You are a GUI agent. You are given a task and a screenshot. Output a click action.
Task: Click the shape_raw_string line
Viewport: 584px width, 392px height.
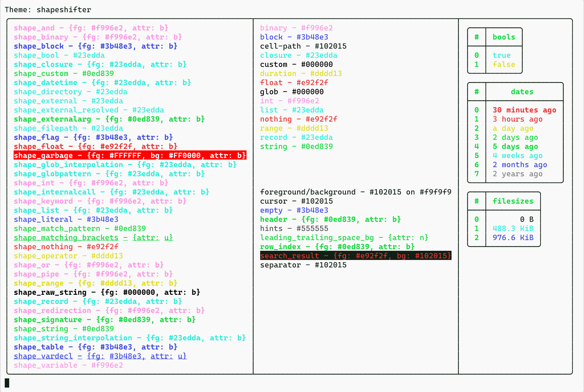(107, 292)
